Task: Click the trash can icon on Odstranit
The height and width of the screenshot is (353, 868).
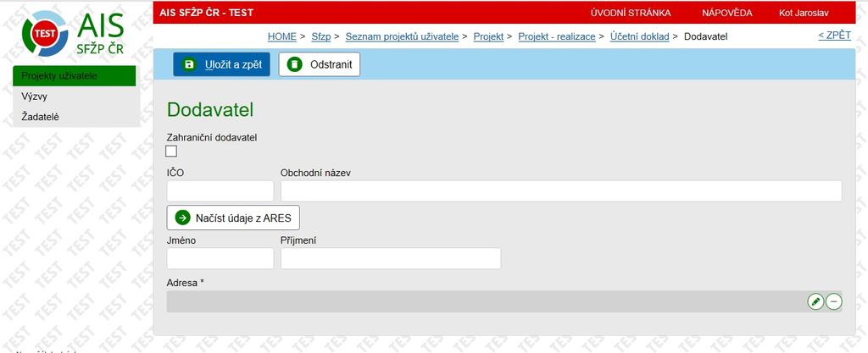Action: [294, 64]
